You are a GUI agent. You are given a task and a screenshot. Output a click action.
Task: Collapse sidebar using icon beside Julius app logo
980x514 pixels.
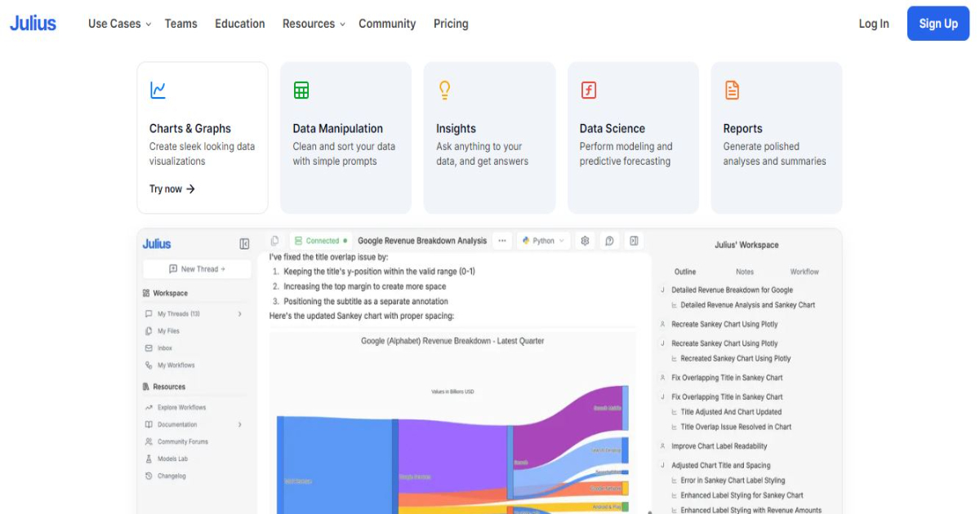(244, 244)
